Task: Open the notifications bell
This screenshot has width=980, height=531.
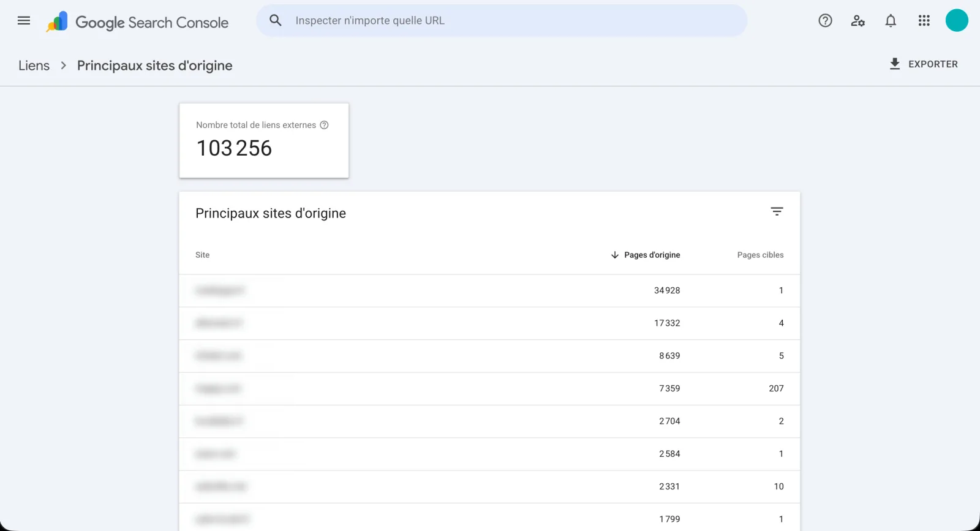Action: pos(891,21)
